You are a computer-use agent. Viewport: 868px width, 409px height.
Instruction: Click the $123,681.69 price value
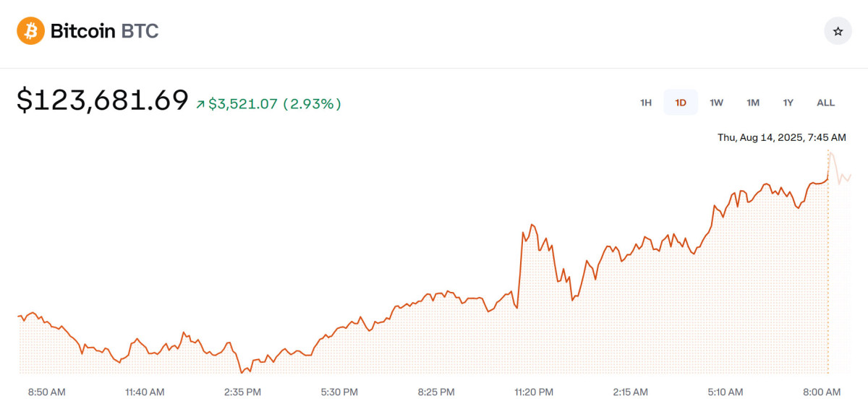tap(103, 100)
